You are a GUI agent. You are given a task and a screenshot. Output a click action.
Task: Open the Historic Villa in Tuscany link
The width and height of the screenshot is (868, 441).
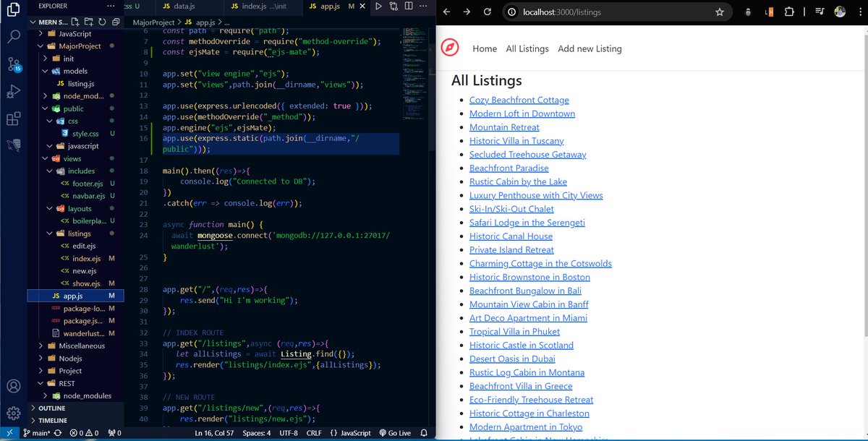516,141
